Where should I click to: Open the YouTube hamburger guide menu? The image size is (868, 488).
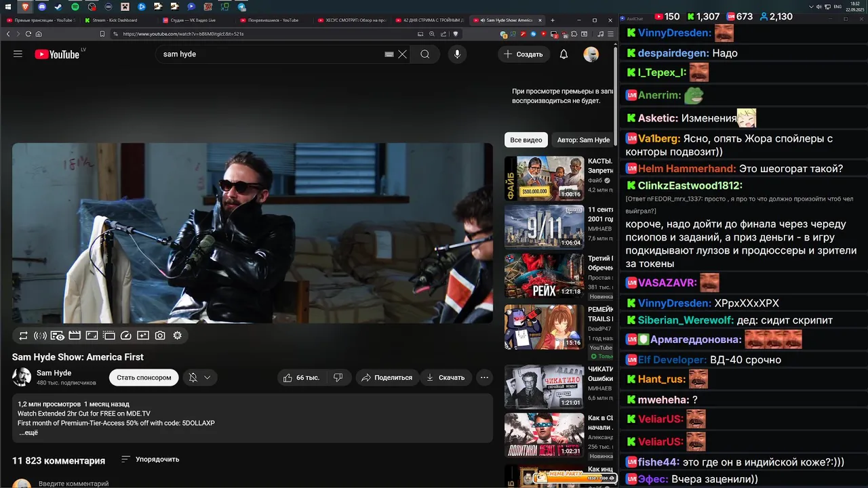click(18, 54)
